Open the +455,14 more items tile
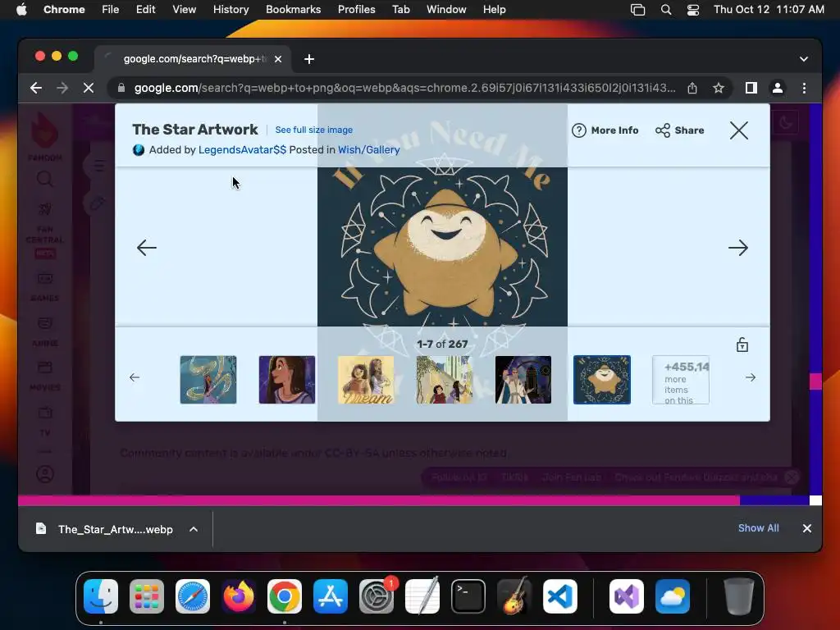This screenshot has height=630, width=840. tap(681, 380)
